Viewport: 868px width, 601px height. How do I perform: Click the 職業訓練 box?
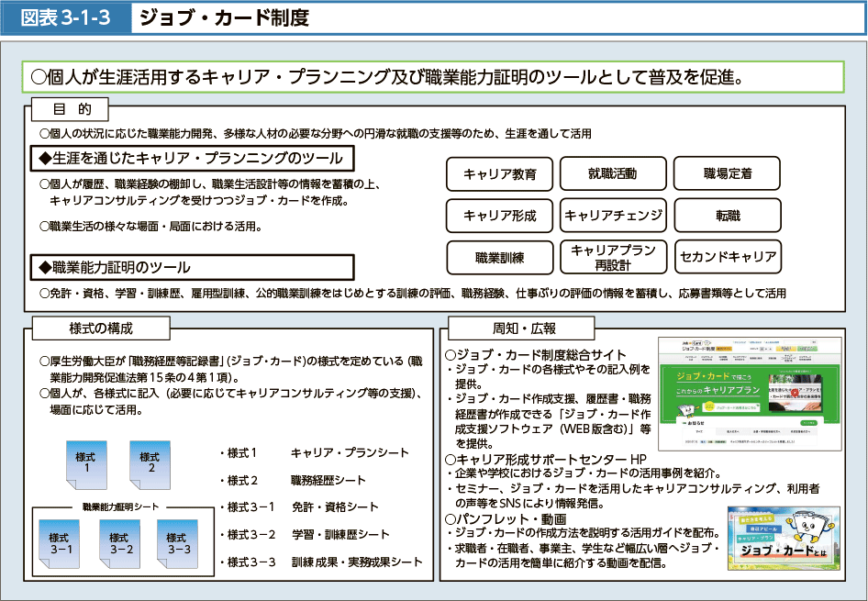click(x=499, y=258)
